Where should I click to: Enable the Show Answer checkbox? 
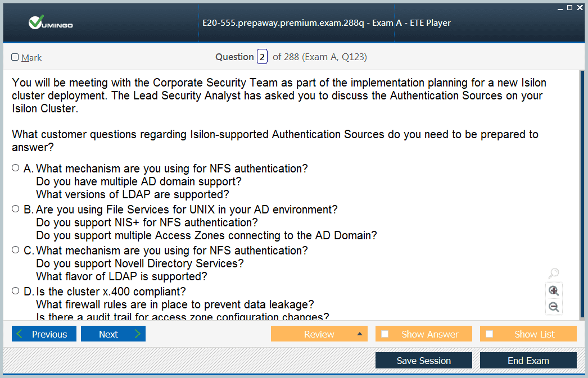click(x=385, y=334)
